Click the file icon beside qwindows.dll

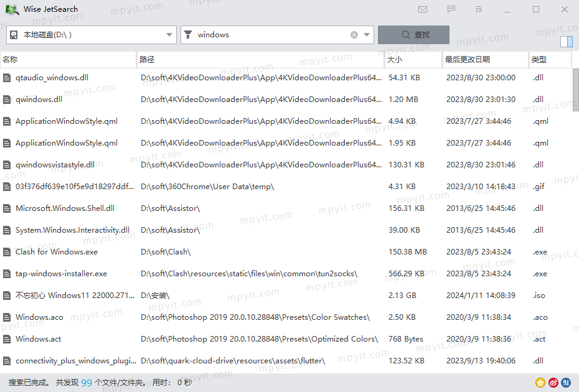tap(7, 100)
